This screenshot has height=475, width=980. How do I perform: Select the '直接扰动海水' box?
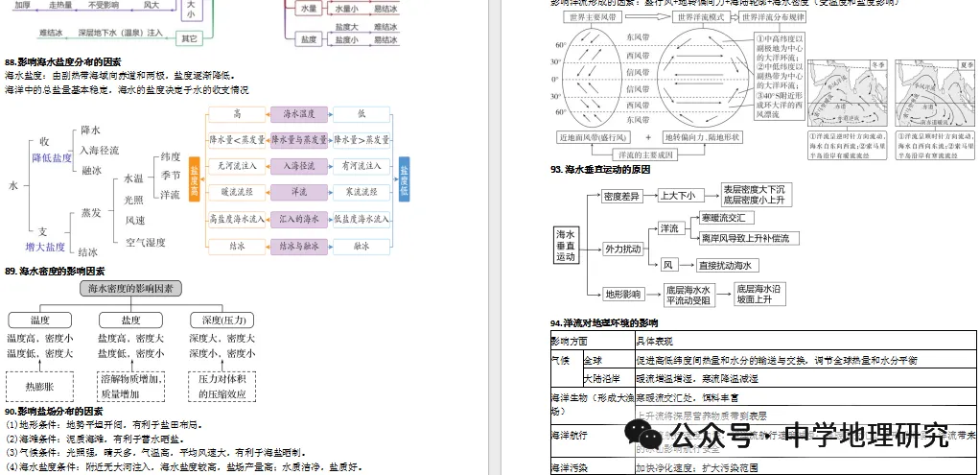point(728,266)
